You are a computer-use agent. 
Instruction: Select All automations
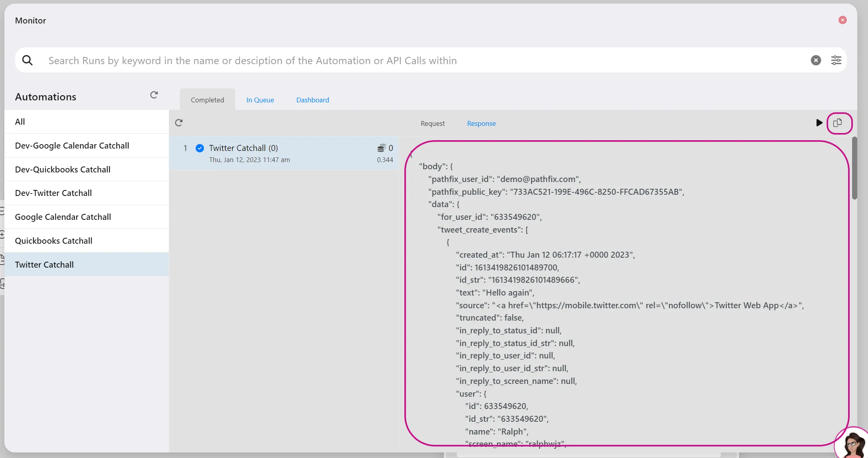click(86, 122)
